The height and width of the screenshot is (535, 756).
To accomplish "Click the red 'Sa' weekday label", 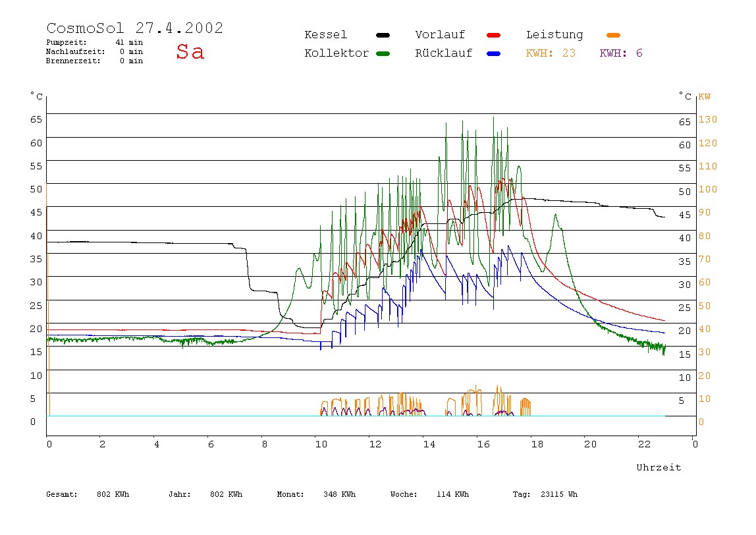I will 190,51.
